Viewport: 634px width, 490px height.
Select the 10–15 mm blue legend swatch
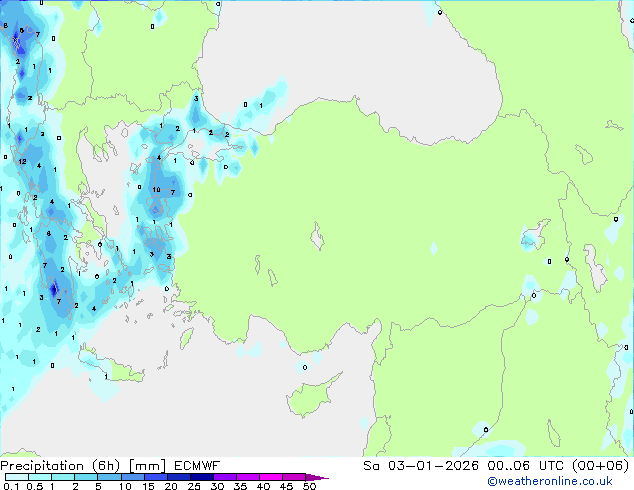pos(132,477)
